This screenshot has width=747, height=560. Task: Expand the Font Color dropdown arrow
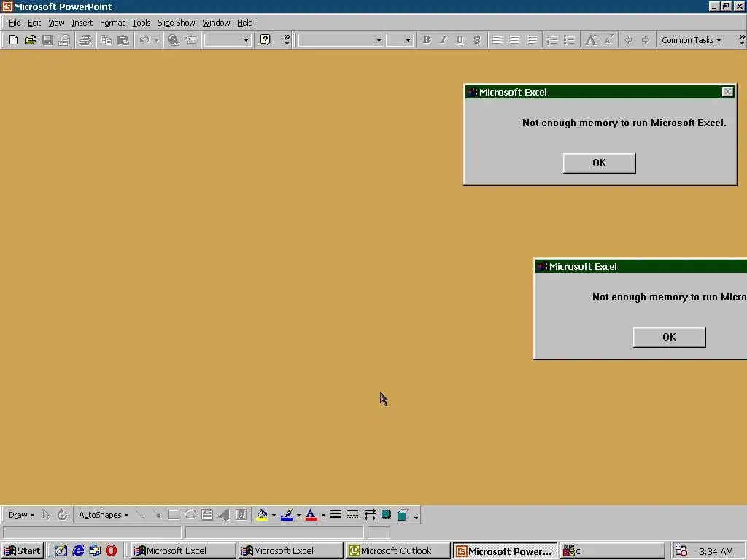pos(323,515)
